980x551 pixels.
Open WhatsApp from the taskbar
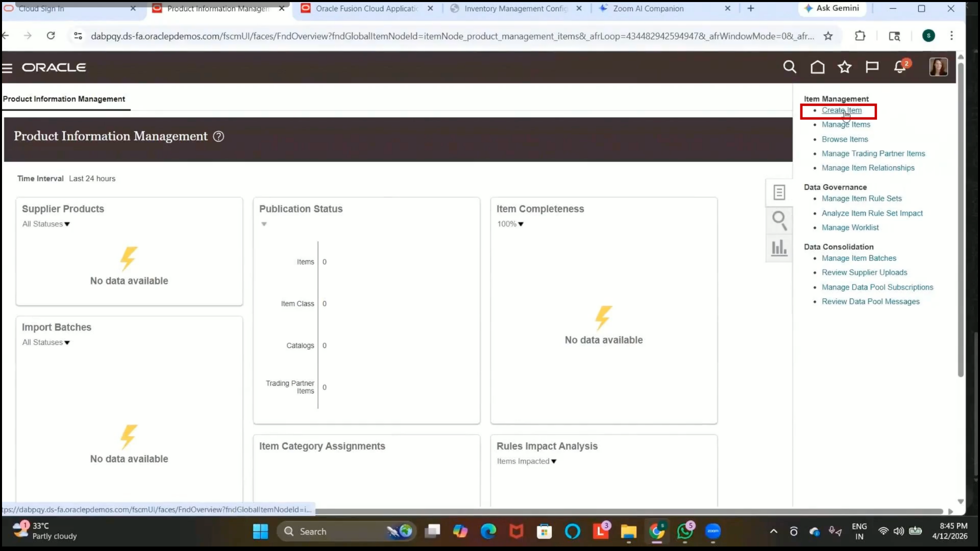click(685, 532)
